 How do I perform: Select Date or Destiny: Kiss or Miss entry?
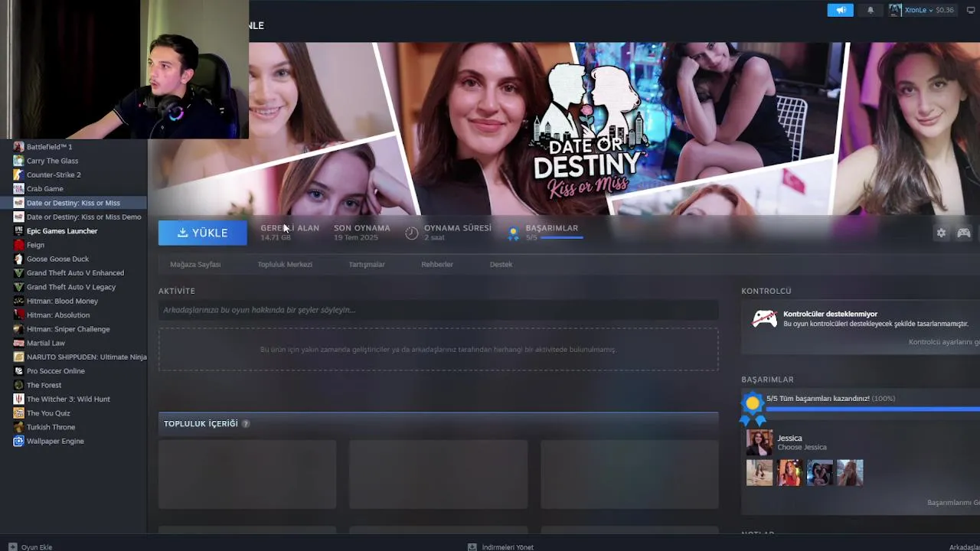(x=73, y=203)
